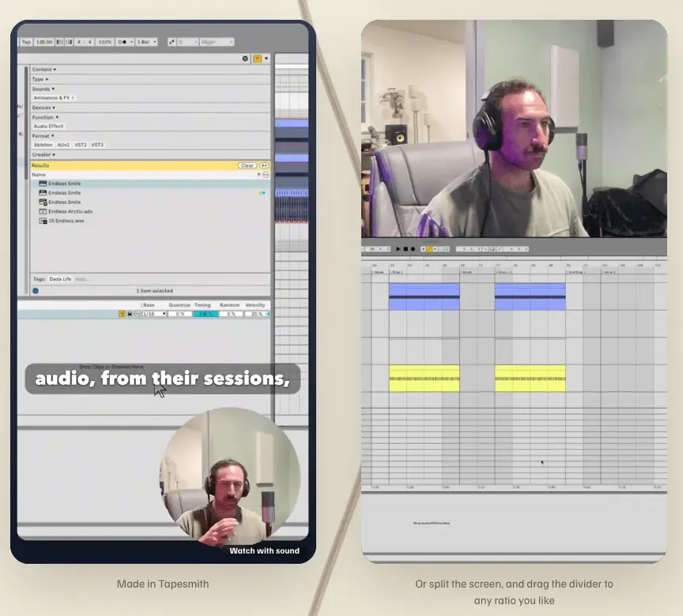Click the Quantize 0 % value
This screenshot has width=683, height=616.
180,314
